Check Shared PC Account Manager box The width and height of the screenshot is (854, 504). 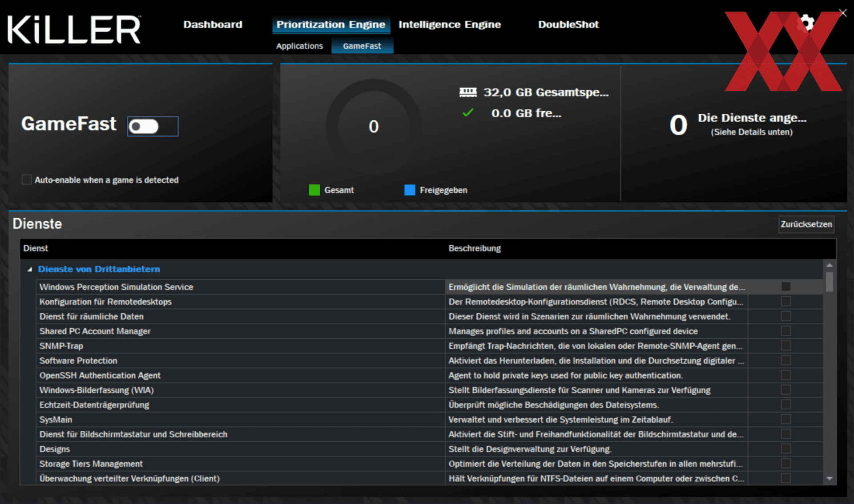pos(786,331)
